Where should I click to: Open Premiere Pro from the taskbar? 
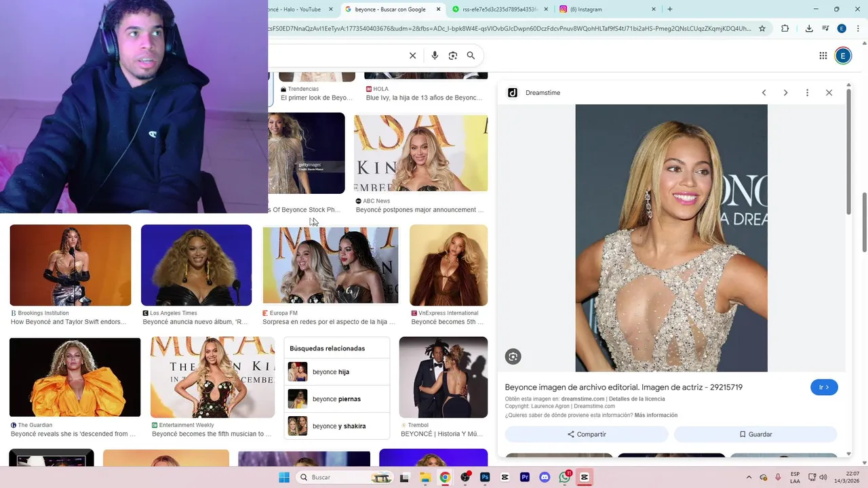pyautogui.click(x=525, y=477)
